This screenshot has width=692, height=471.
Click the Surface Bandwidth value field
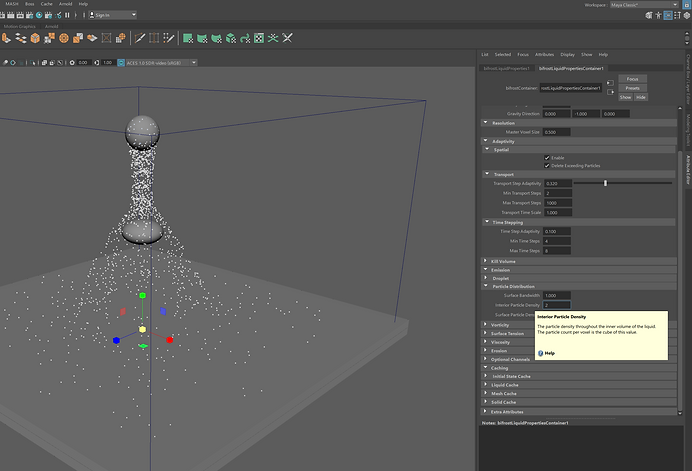tap(557, 295)
